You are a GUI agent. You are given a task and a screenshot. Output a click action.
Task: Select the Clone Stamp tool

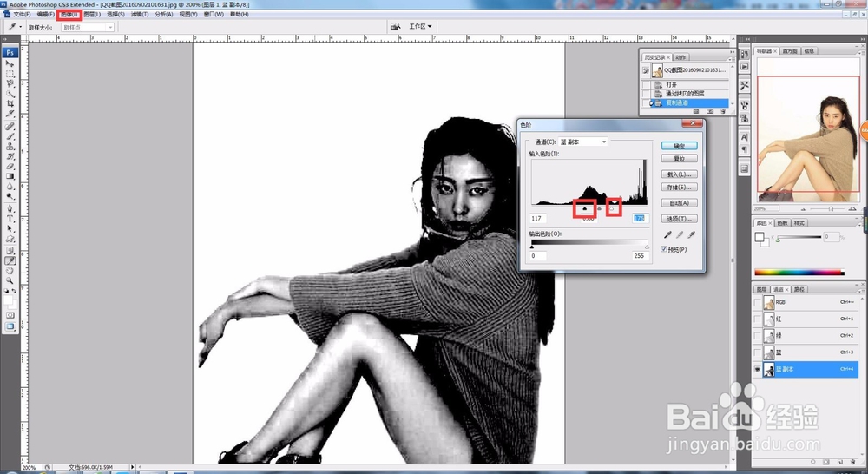pos(10,147)
